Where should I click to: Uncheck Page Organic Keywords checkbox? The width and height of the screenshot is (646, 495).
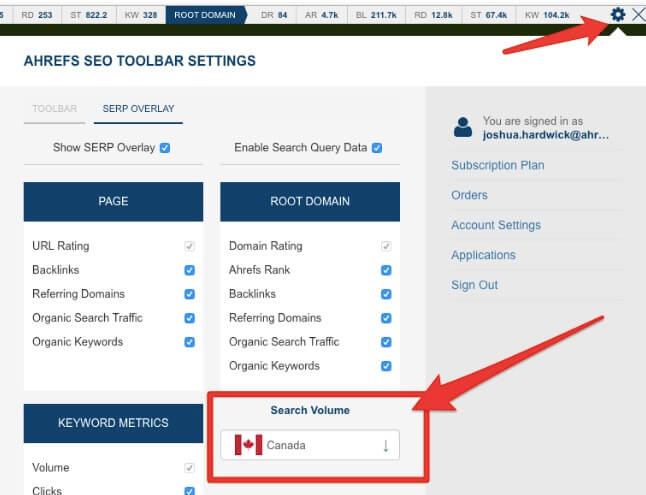189,342
